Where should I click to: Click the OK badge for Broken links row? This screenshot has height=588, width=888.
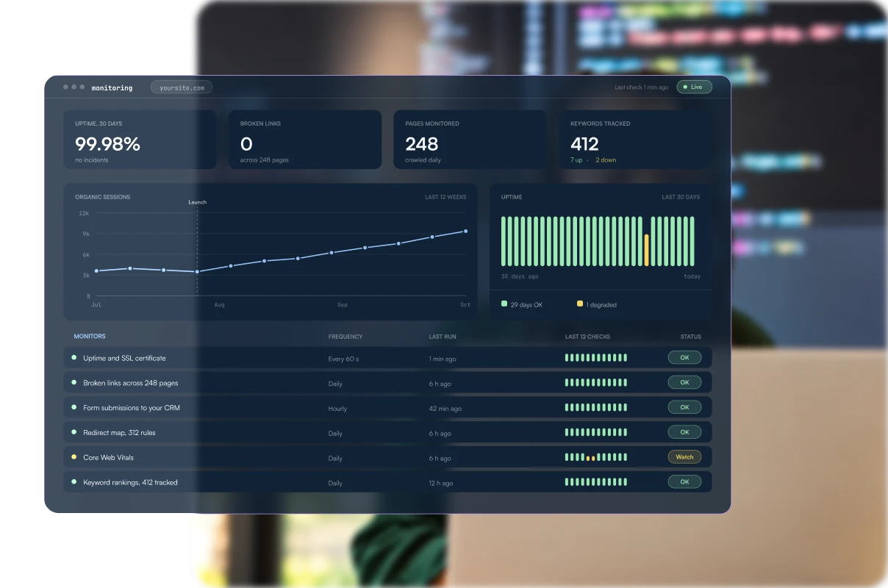[684, 382]
